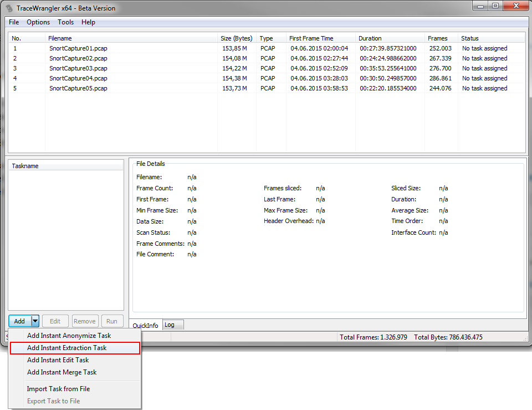Click duration 00:35:53.255641000
This screenshot has height=410, width=532.
click(x=388, y=68)
